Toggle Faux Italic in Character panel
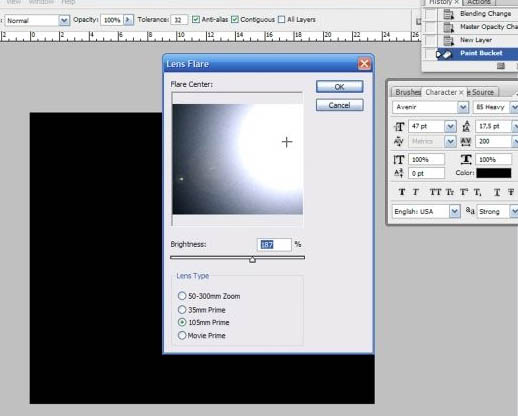Screen dimensions: 518x416 [416, 192]
